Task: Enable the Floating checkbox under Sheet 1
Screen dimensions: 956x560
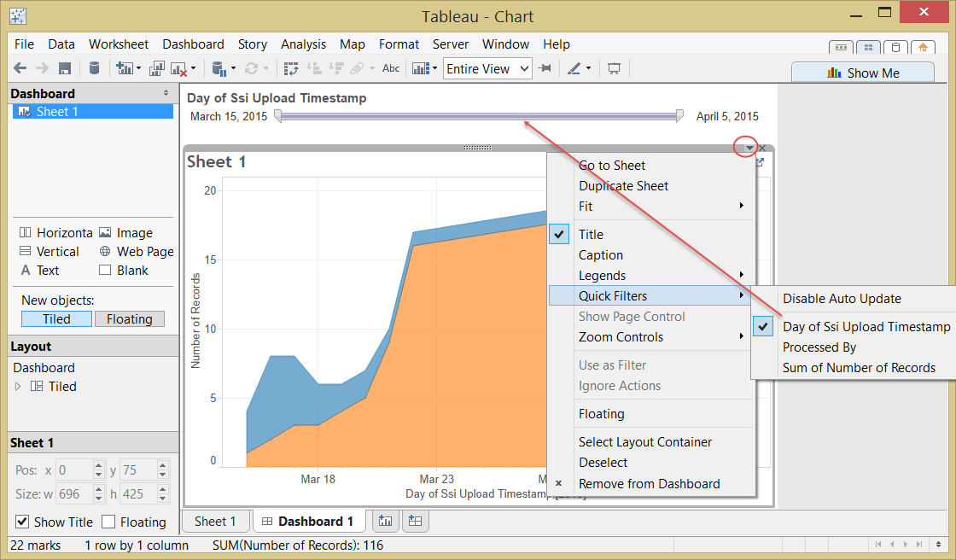Action: pyautogui.click(x=108, y=522)
